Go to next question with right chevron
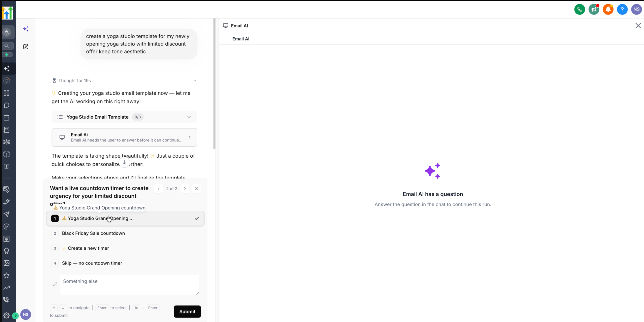The image size is (644, 322). tap(185, 189)
